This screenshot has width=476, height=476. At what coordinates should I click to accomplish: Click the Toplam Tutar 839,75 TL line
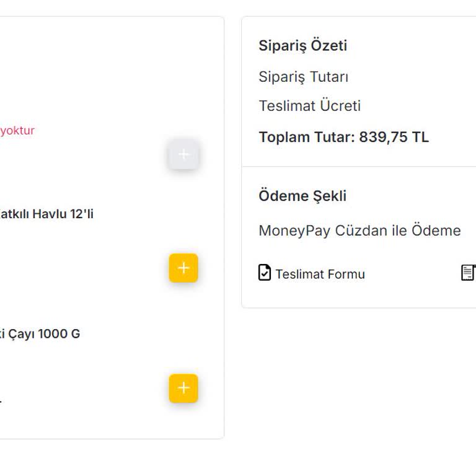click(343, 137)
